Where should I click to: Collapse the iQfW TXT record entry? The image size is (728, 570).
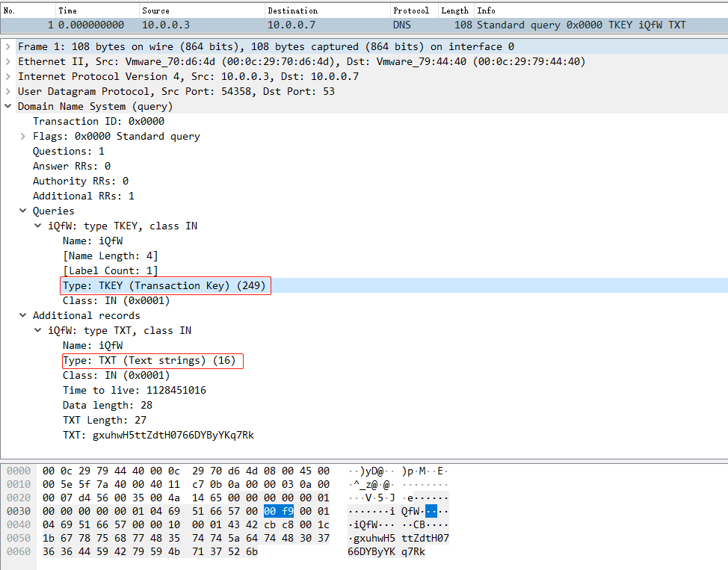pyautogui.click(x=37, y=330)
